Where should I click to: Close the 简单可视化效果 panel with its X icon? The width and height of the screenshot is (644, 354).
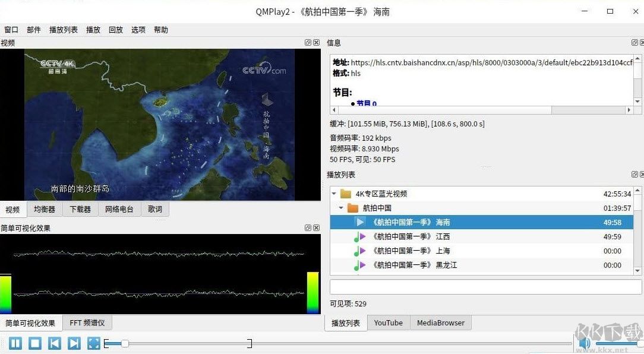[316, 227]
